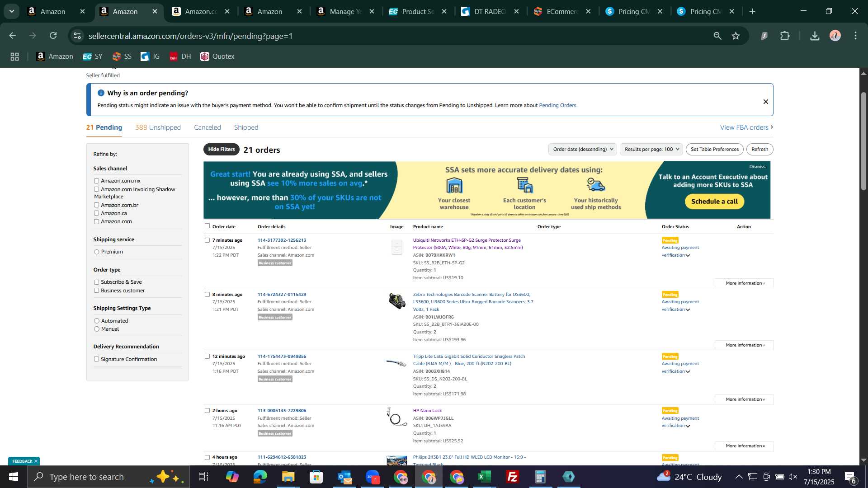The width and height of the screenshot is (868, 488).
Task: Open the browser zoom magnifier icon
Action: point(717,36)
